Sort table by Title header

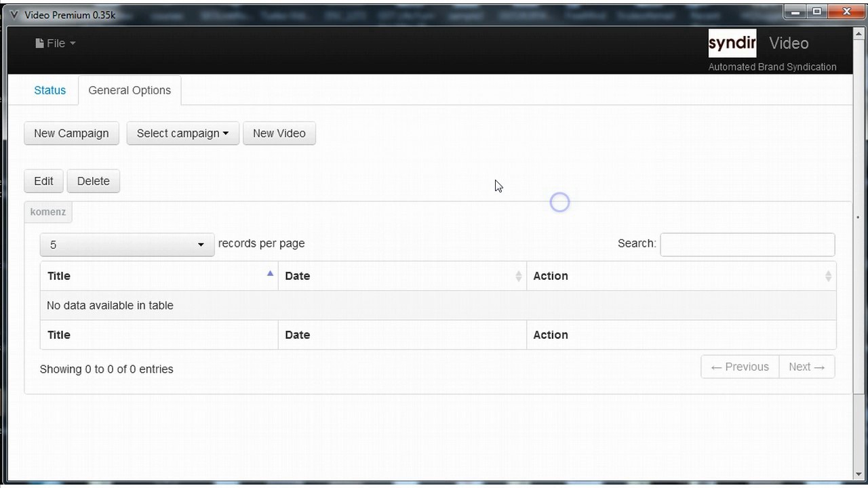click(159, 276)
